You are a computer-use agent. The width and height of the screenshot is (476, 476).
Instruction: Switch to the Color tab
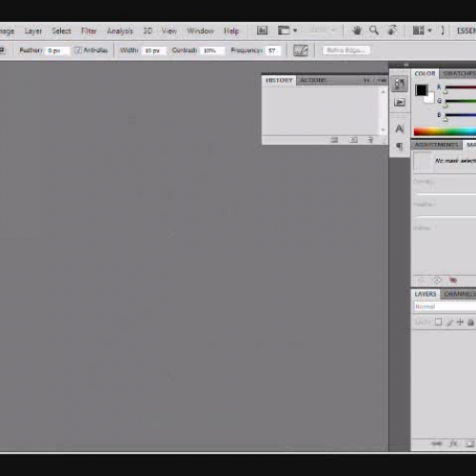click(425, 73)
